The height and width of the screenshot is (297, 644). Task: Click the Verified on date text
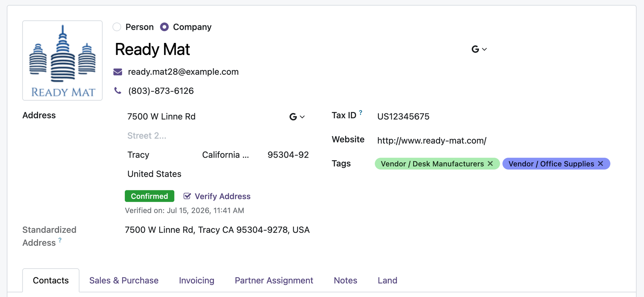click(184, 211)
